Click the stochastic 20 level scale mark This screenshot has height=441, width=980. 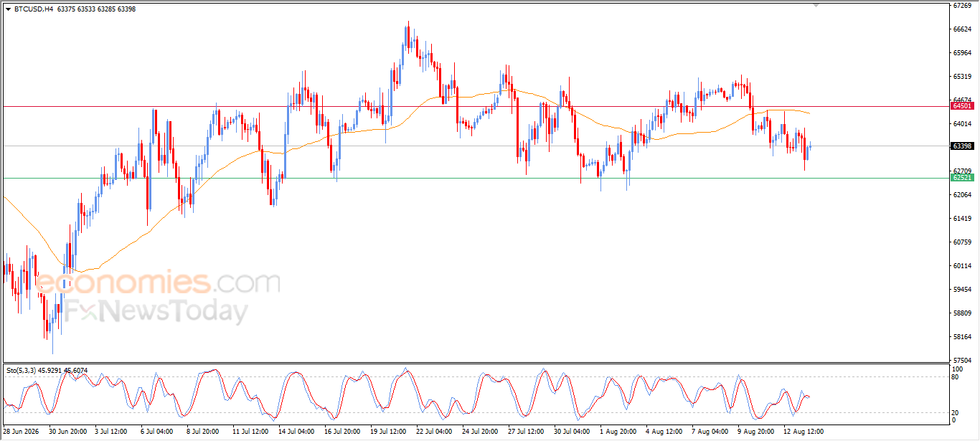956,412
